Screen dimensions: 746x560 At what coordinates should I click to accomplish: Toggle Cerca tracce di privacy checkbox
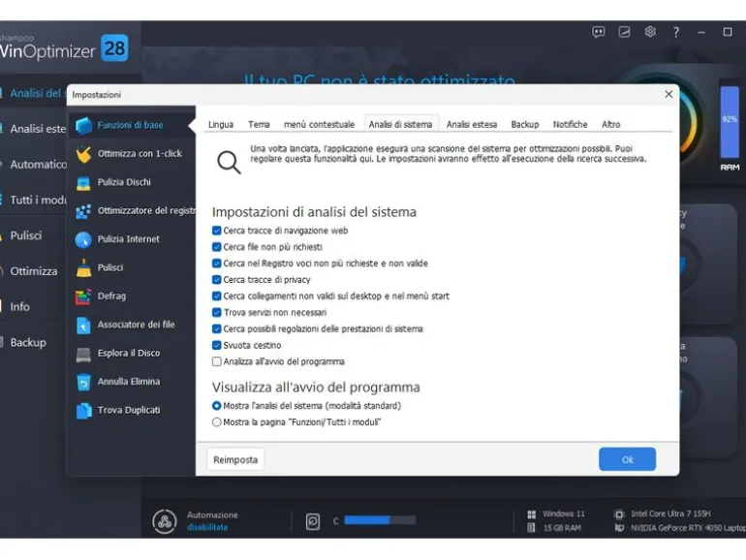pyautogui.click(x=216, y=280)
